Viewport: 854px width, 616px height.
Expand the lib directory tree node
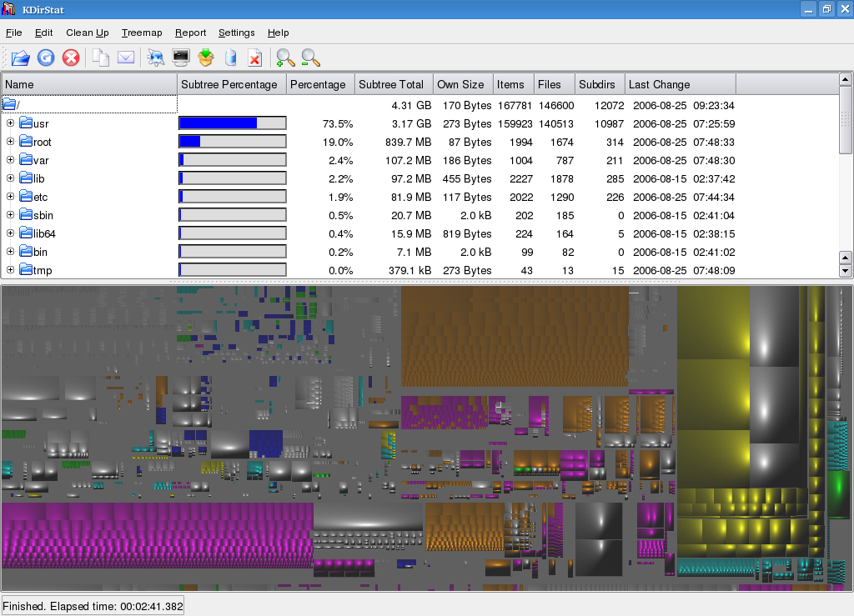pos(10,178)
